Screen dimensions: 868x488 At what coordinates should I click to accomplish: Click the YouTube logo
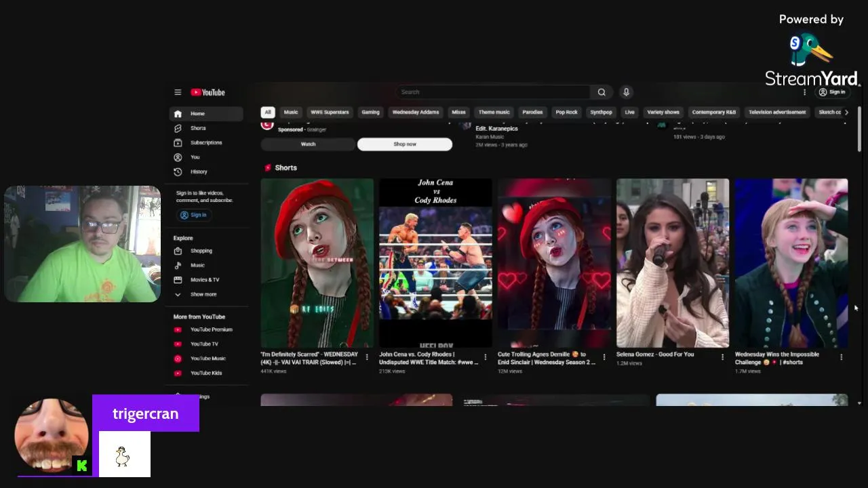(208, 92)
